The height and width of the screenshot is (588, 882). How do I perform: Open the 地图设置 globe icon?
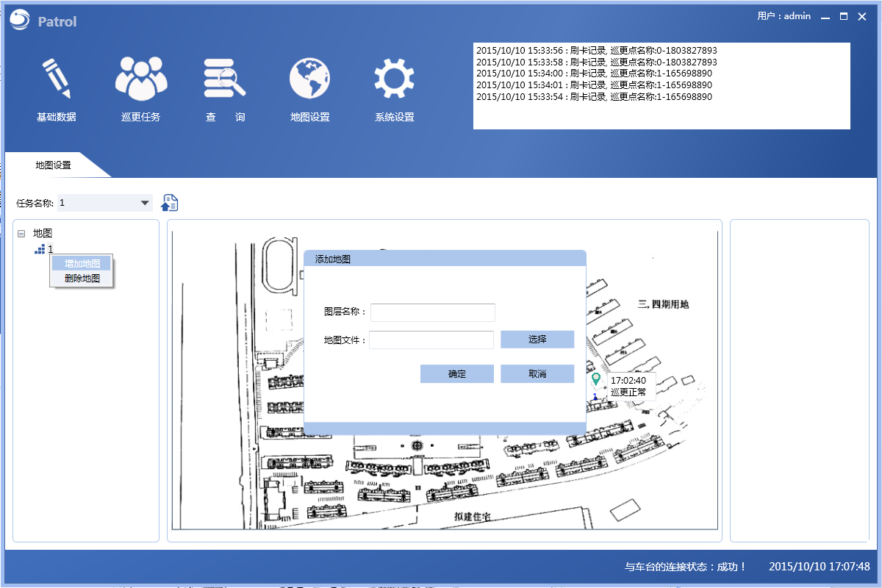[309, 79]
